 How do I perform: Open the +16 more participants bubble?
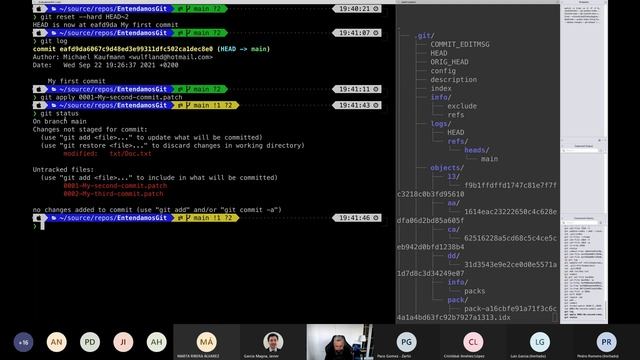click(x=23, y=342)
